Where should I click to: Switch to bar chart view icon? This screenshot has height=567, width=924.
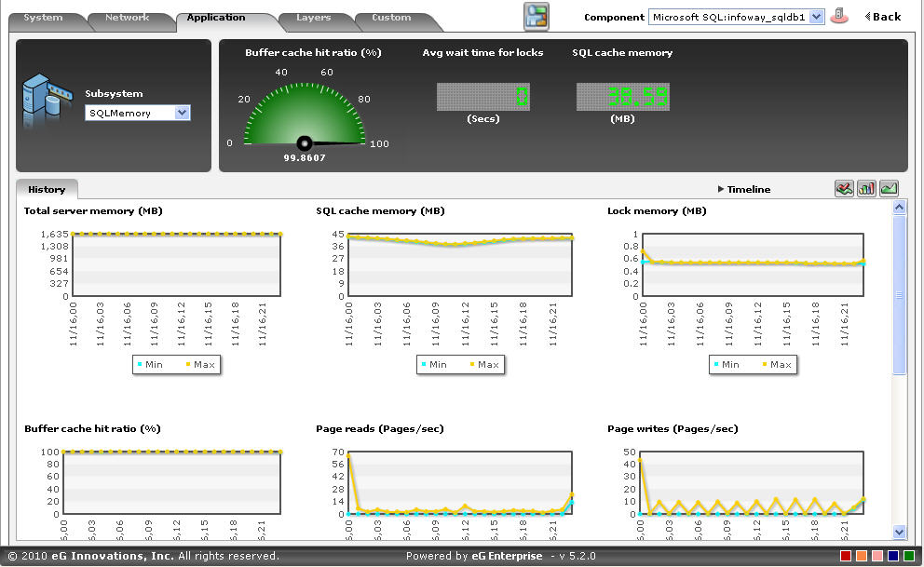click(x=866, y=188)
